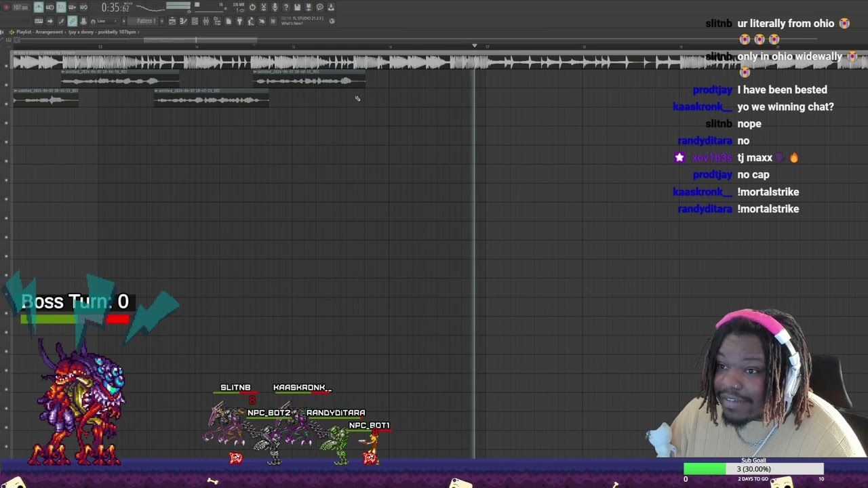Open the undo history icon
This screenshot has width=868, height=488.
tap(252, 7)
